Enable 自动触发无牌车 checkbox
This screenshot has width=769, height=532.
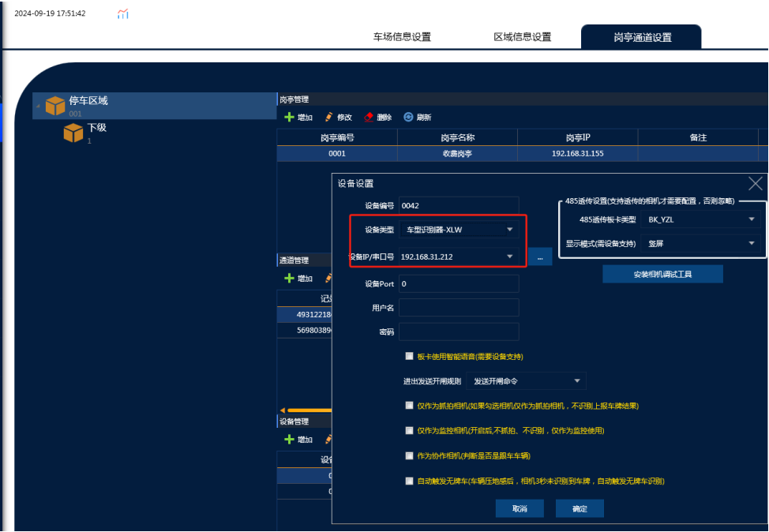(409, 481)
